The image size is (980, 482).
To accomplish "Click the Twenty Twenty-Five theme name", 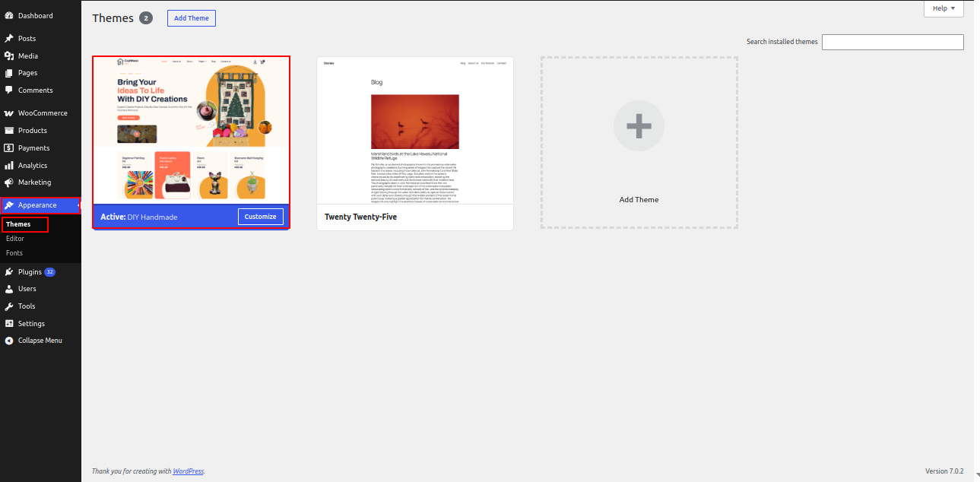I will coord(361,217).
